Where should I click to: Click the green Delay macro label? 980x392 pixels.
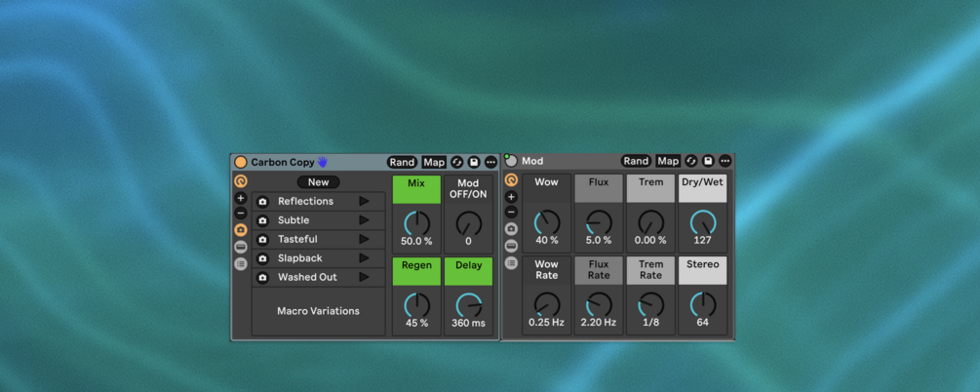coord(469,271)
